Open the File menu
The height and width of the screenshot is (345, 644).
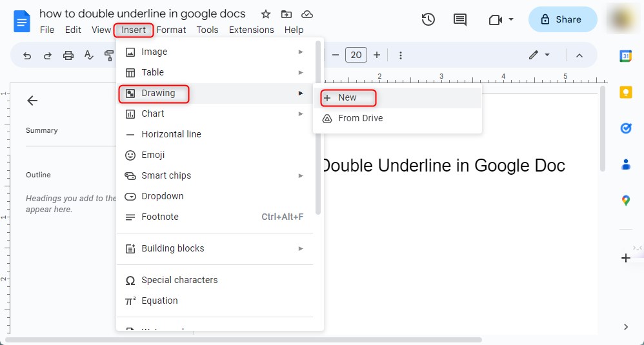47,30
